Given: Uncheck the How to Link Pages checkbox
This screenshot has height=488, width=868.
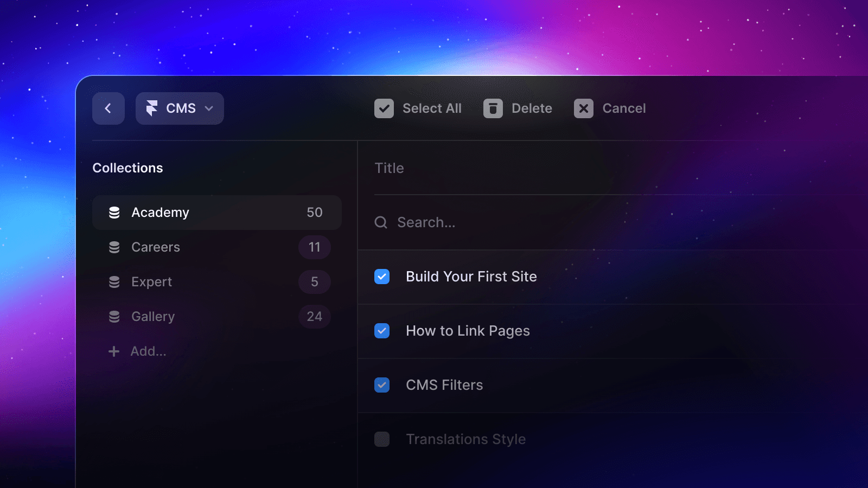Looking at the screenshot, I should point(382,331).
